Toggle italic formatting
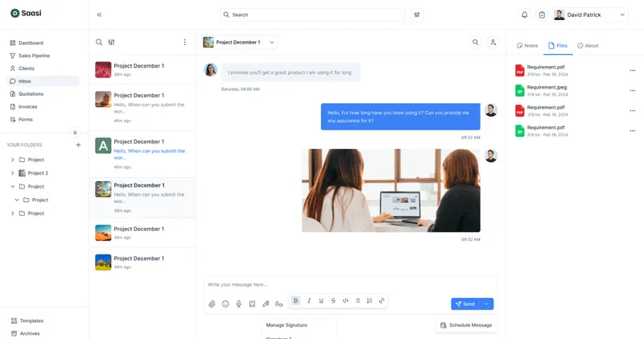The height and width of the screenshot is (339, 644). coord(309,301)
